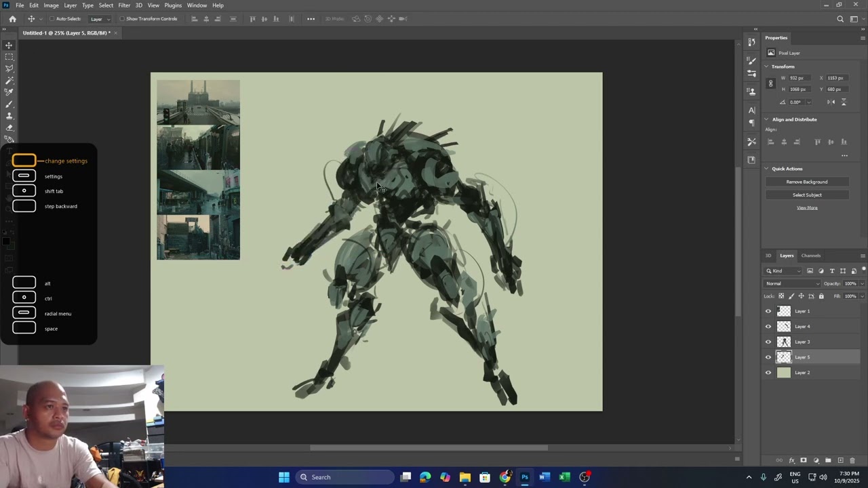
Task: Click the Select Subject button
Action: tap(807, 195)
